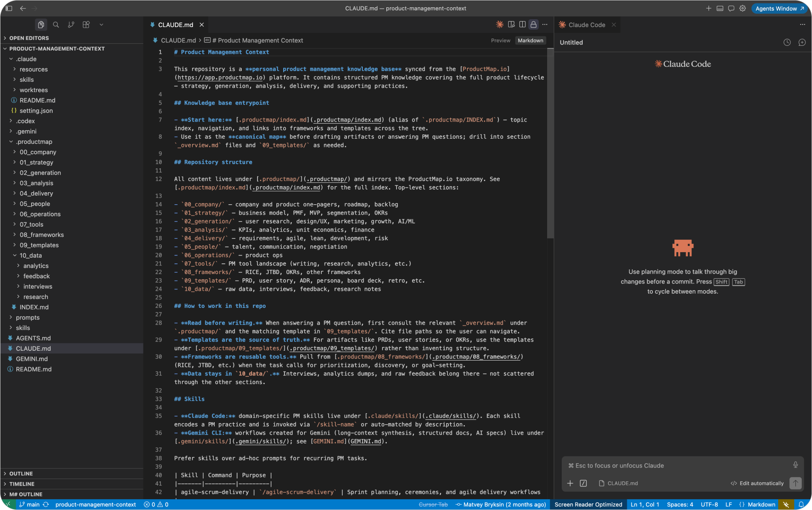Click Matvey Bryksin blame annotation

[x=501, y=504]
